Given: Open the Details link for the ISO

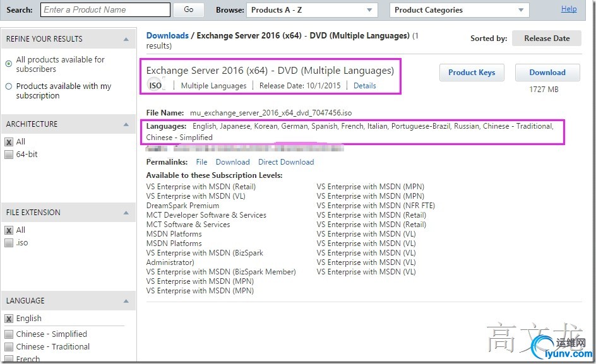Looking at the screenshot, I should 364,86.
